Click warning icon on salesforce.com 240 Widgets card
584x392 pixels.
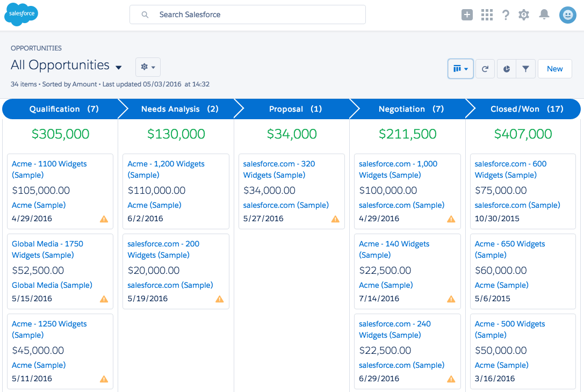point(451,379)
